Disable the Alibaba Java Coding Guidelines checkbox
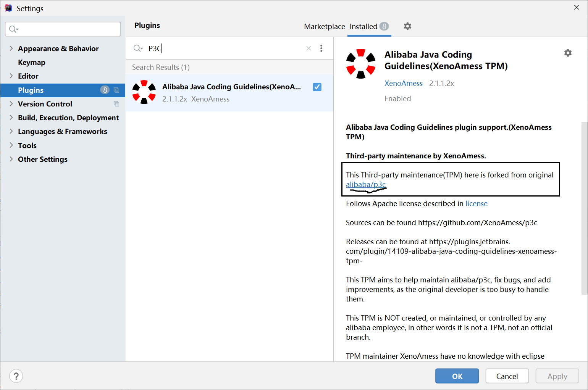This screenshot has width=588, height=390. (x=317, y=87)
